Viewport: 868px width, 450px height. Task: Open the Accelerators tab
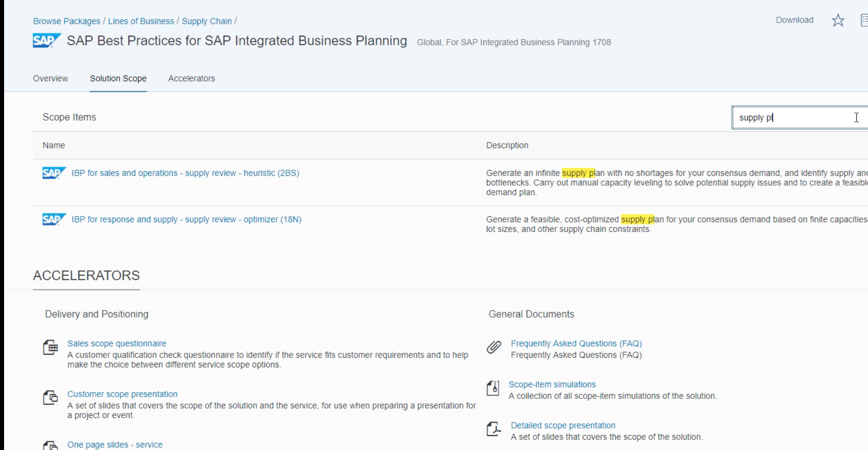point(191,78)
